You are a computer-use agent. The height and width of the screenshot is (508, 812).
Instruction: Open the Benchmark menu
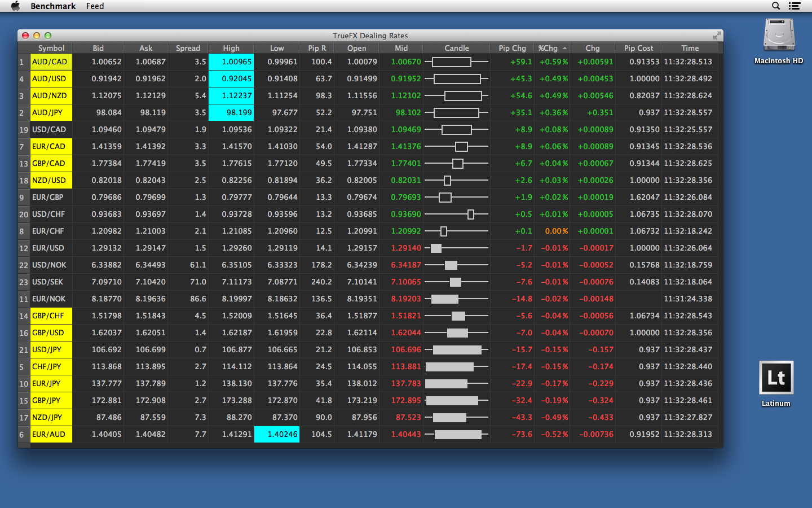[x=53, y=6]
